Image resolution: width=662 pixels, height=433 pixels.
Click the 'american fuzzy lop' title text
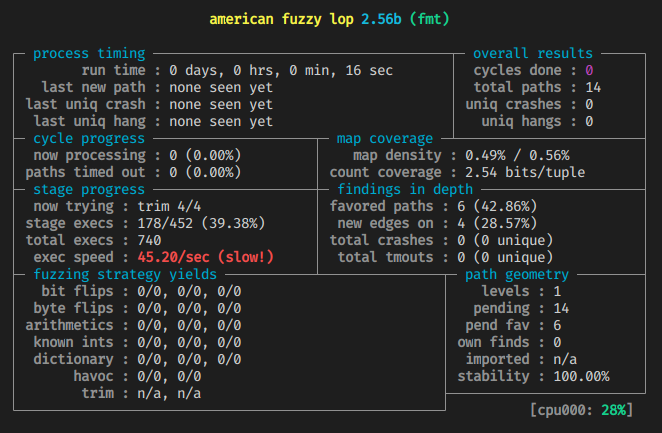pyautogui.click(x=281, y=19)
